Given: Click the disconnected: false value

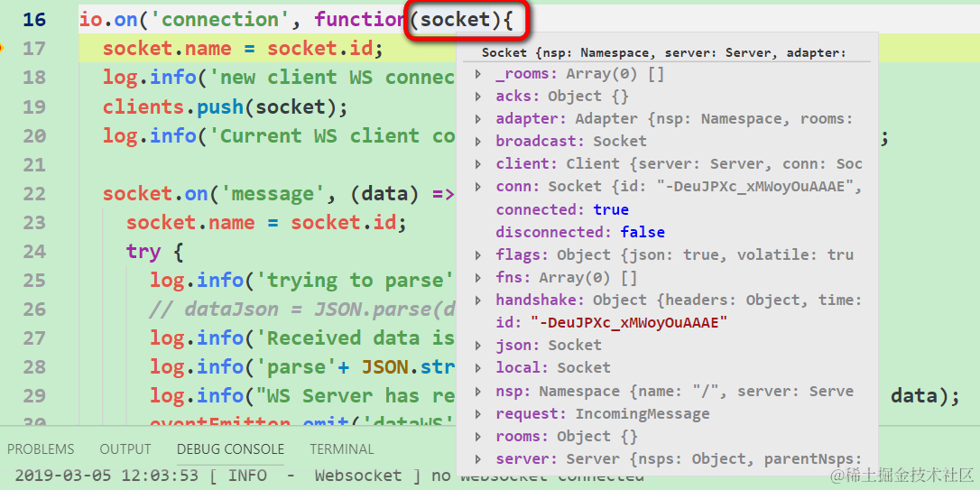Looking at the screenshot, I should coord(643,232).
